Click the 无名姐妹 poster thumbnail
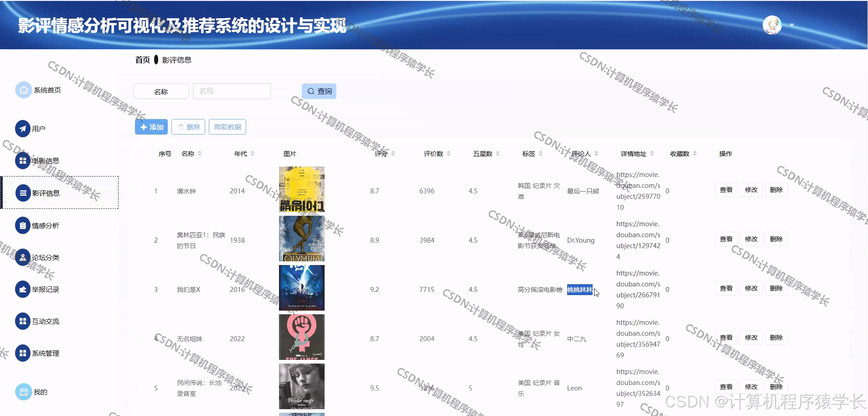Image resolution: width=868 pixels, height=416 pixels. (x=302, y=337)
